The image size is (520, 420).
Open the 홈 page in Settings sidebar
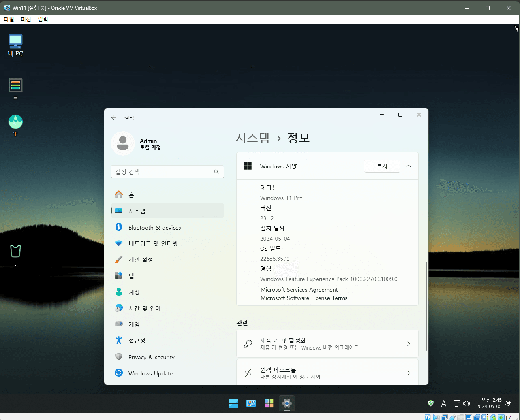pyautogui.click(x=167, y=195)
